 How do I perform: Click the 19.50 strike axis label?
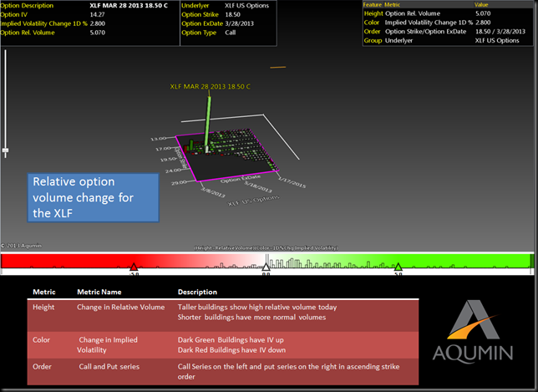[168, 160]
